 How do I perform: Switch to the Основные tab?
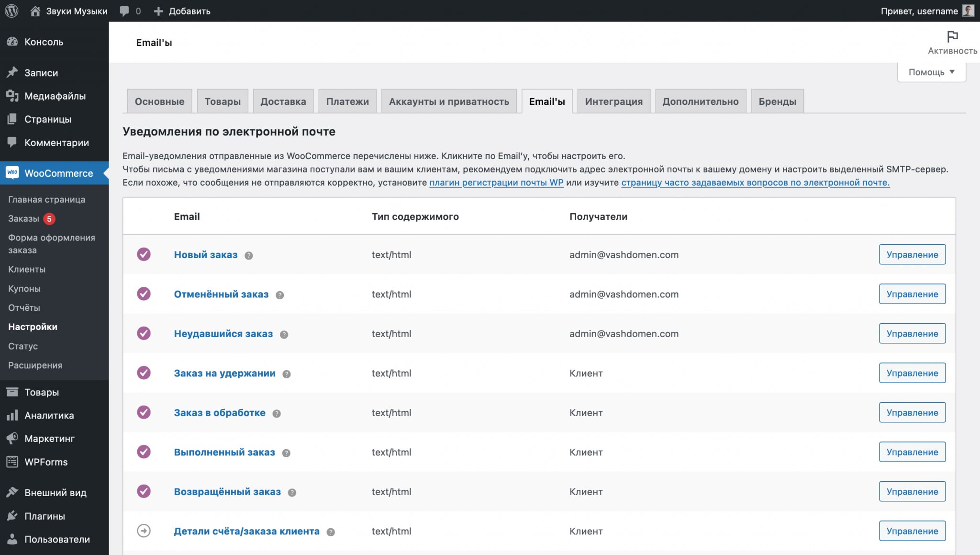click(159, 101)
